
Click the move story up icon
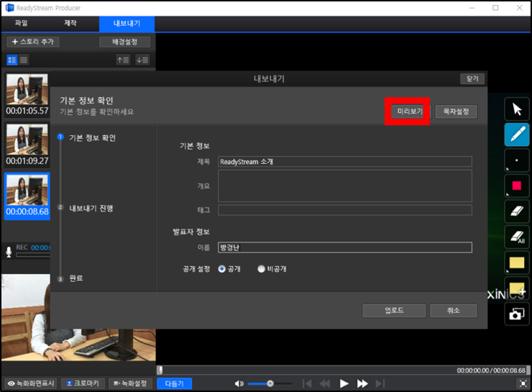[x=123, y=60]
